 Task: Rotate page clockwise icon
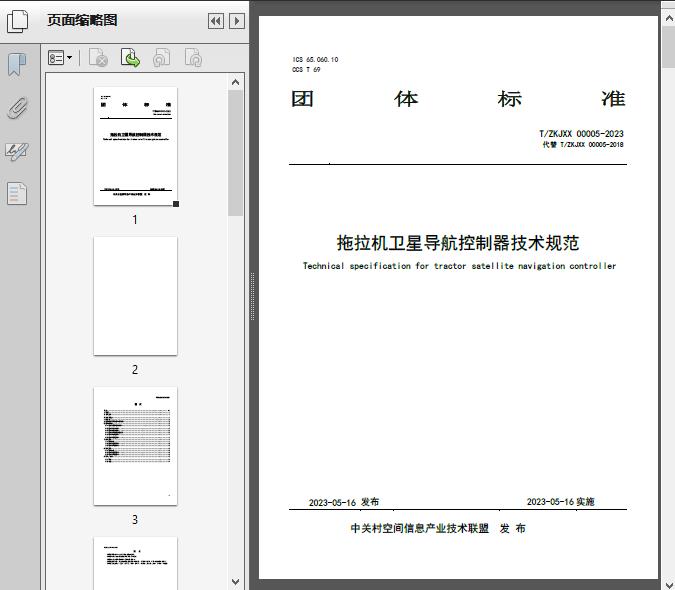(193, 59)
